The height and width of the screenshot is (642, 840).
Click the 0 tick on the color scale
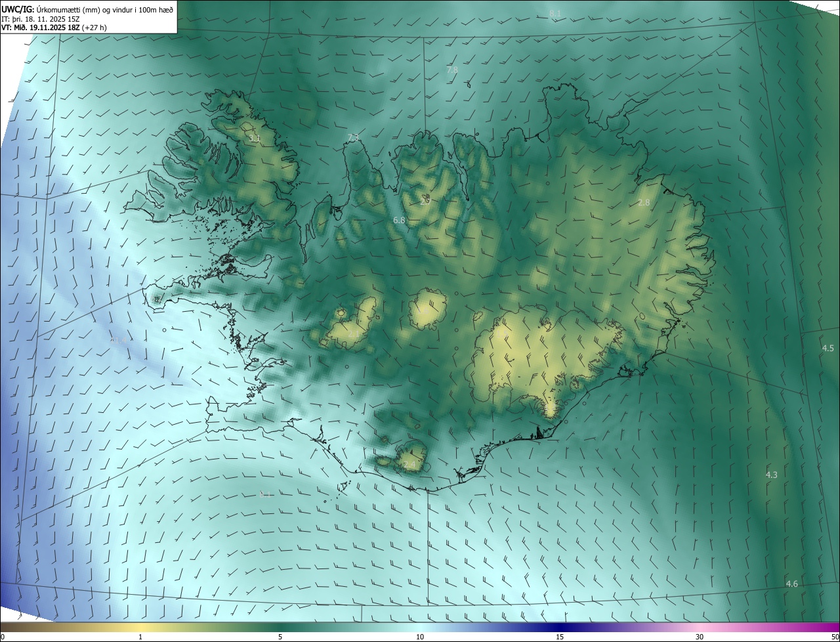click(x=3, y=637)
